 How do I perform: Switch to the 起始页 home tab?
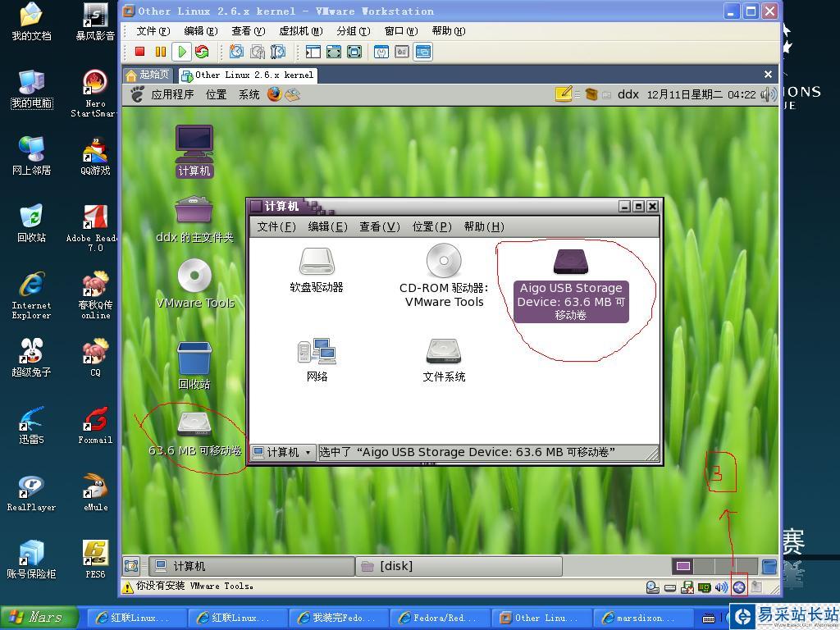pos(148,75)
